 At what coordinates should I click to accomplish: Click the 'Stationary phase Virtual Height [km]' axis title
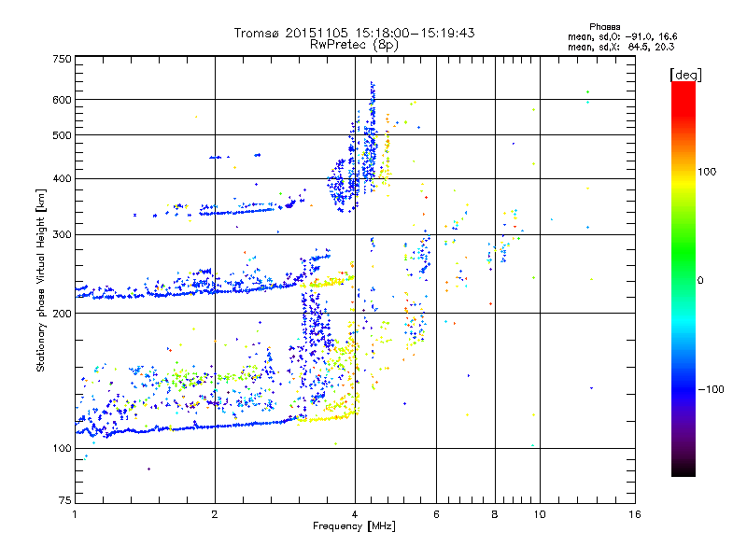click(40, 280)
